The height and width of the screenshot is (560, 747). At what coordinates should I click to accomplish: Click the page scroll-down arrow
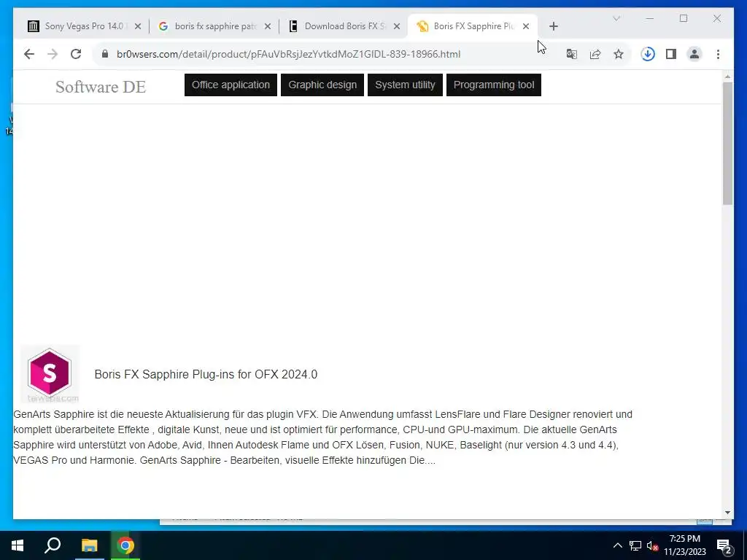point(727,513)
